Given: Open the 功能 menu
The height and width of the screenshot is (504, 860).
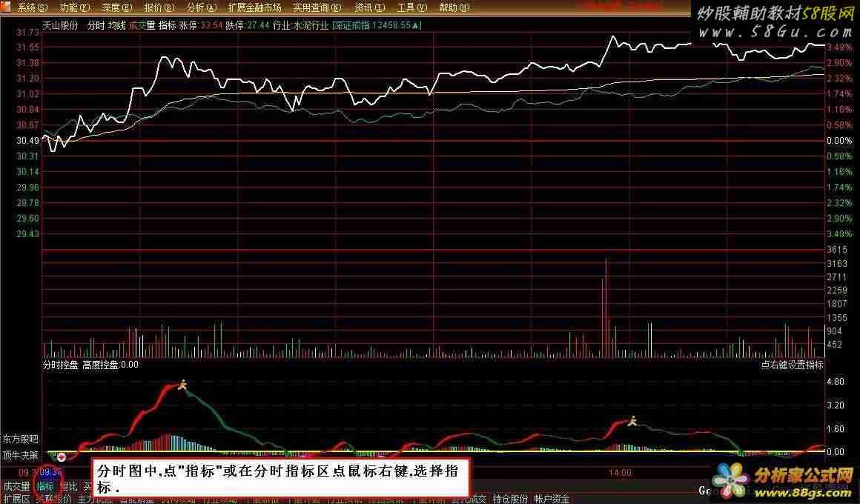Looking at the screenshot, I should [75, 7].
